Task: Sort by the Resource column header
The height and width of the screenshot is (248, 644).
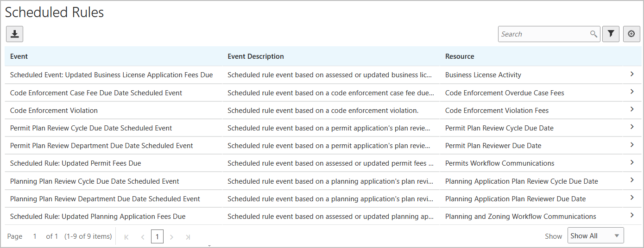Action: [460, 56]
